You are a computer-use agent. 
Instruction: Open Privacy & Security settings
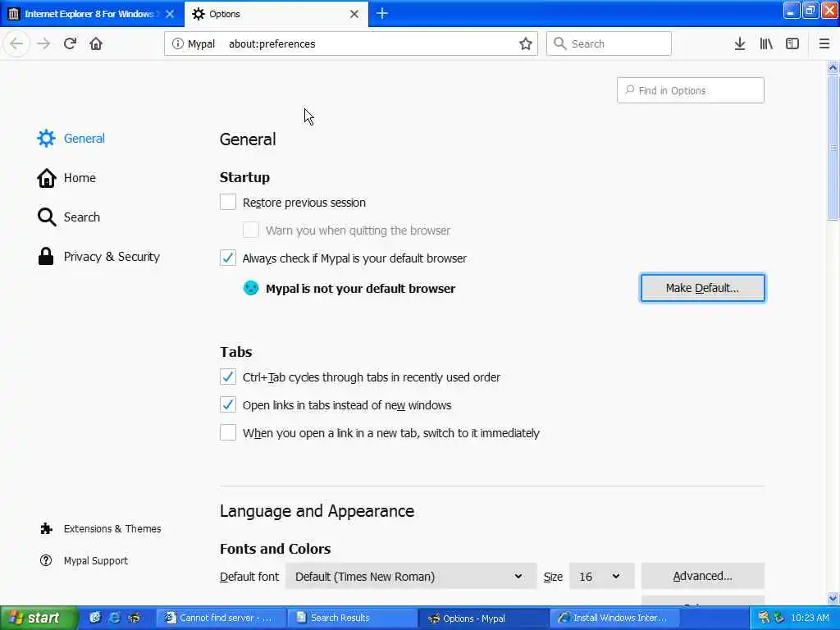coord(98,257)
